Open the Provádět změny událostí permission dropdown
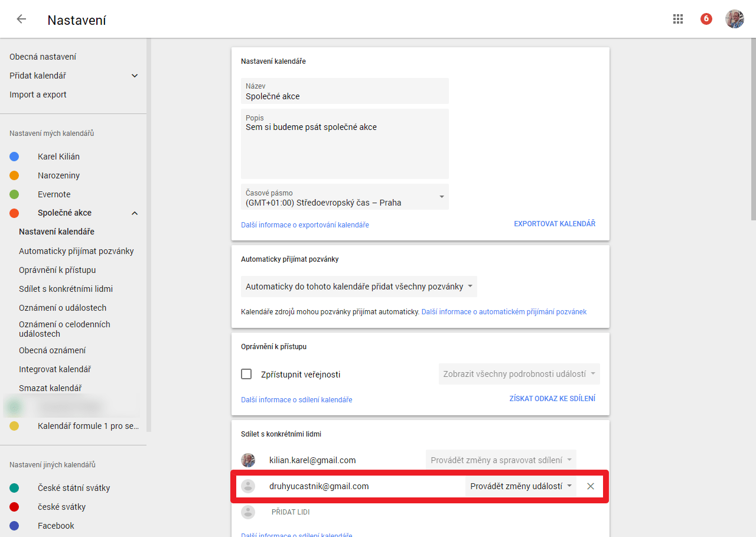This screenshot has height=537, width=756. pyautogui.click(x=521, y=486)
